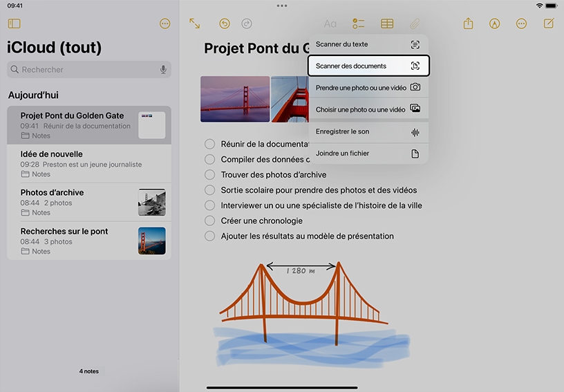The height and width of the screenshot is (392, 564).
Task: Tap the black-and-white archive thumbnail in sidebar
Action: click(152, 202)
